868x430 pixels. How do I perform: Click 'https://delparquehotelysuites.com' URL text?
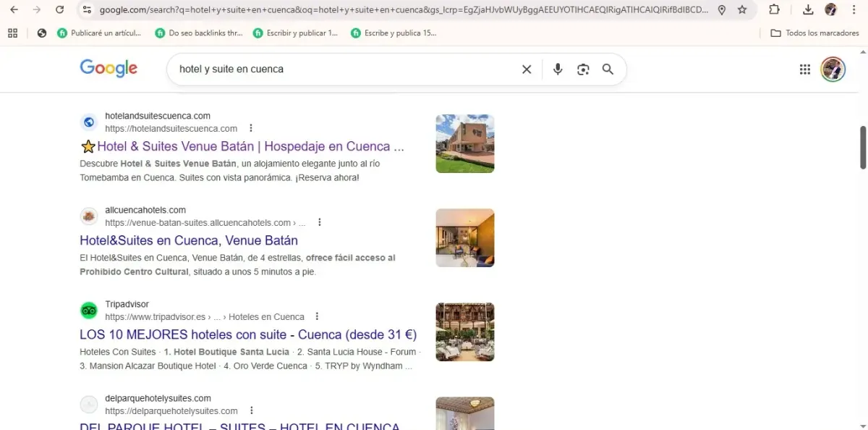point(171,411)
